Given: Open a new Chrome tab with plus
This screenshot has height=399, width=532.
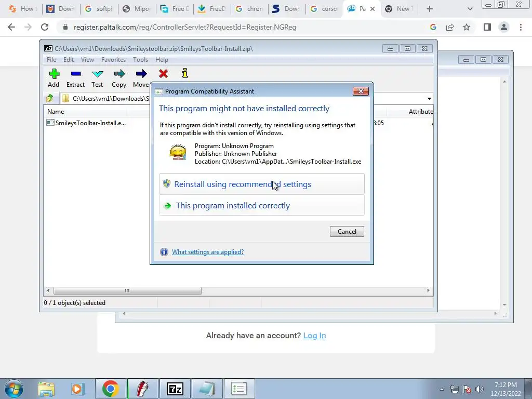Looking at the screenshot, I should (429, 9).
